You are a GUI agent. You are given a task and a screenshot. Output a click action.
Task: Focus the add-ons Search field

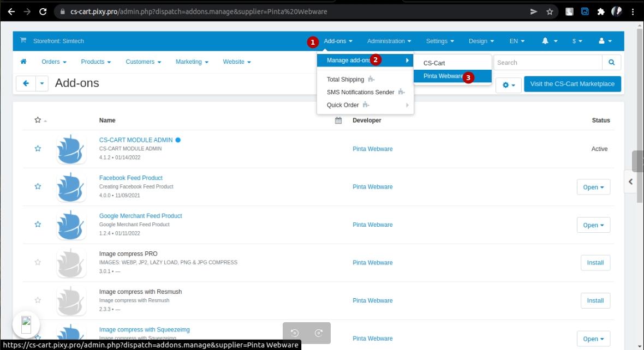(548, 62)
